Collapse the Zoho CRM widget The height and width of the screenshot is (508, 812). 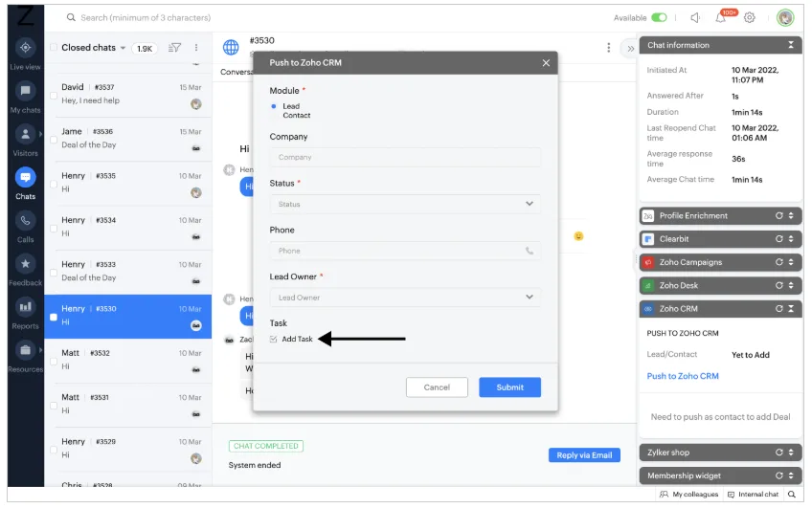pyautogui.click(x=791, y=309)
